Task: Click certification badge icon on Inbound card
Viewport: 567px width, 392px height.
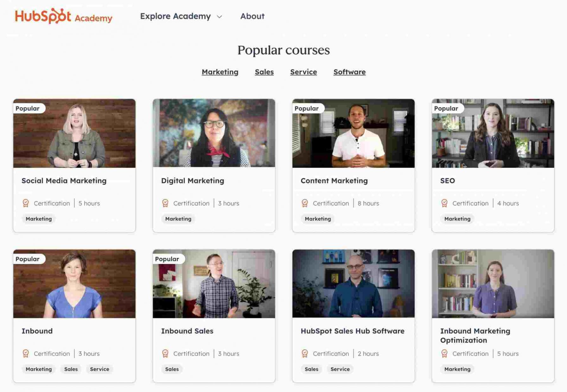Action: point(26,353)
